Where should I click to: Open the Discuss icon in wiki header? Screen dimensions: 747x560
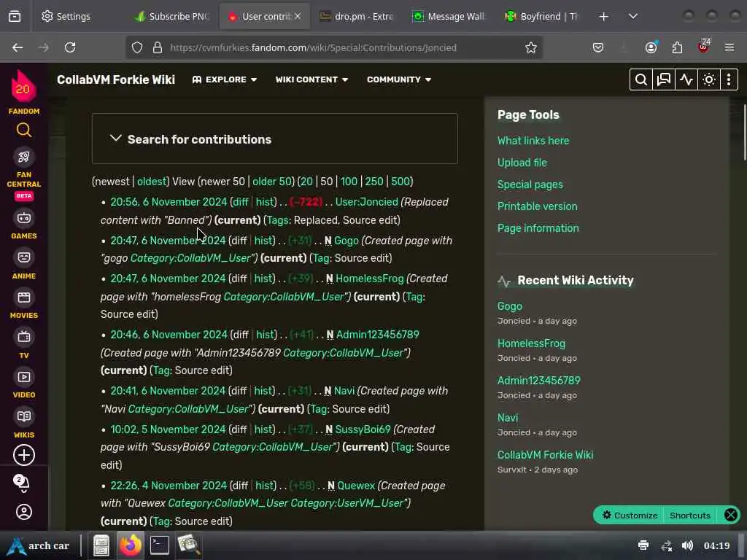pos(664,79)
